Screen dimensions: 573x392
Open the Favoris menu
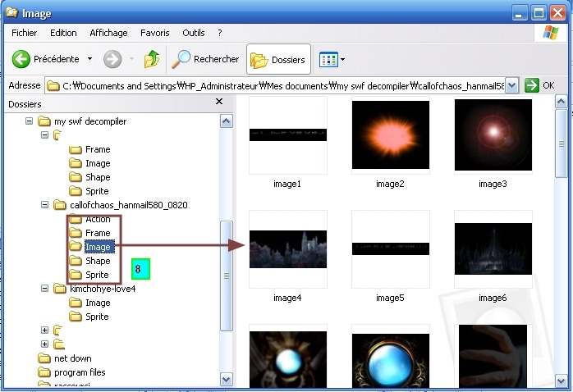click(154, 33)
